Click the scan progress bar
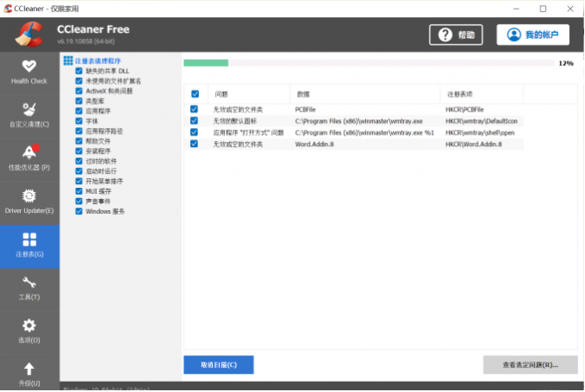Screen dimensions: 585x392 [x=369, y=63]
